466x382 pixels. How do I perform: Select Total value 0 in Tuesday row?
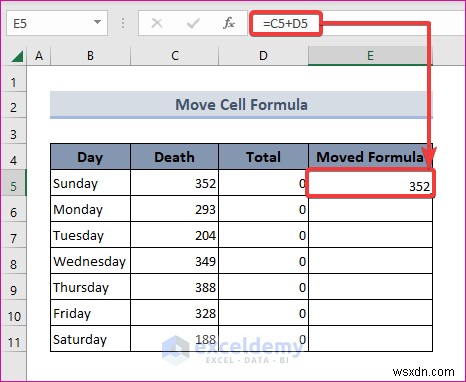click(x=263, y=235)
